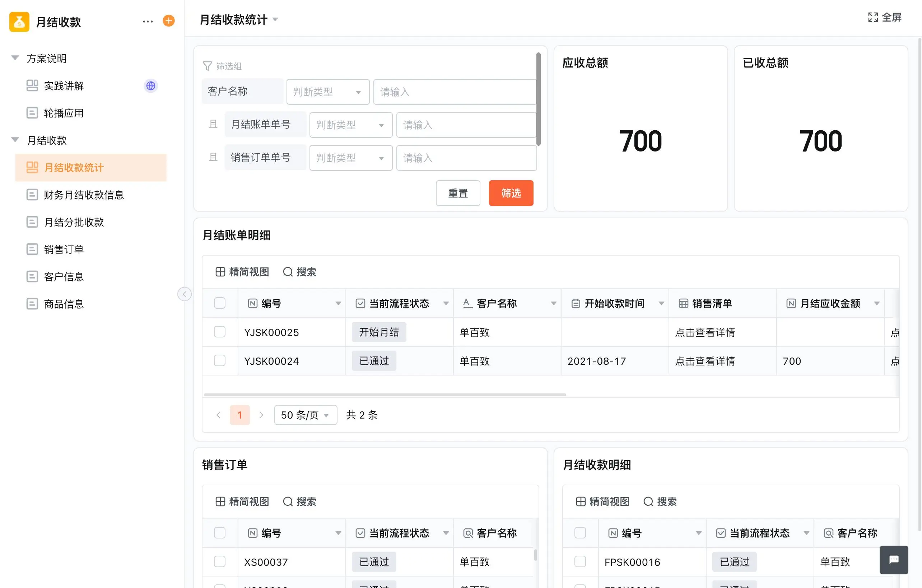The height and width of the screenshot is (588, 922).
Task: Select the 月结分批收款 sidebar item
Action: click(x=74, y=222)
